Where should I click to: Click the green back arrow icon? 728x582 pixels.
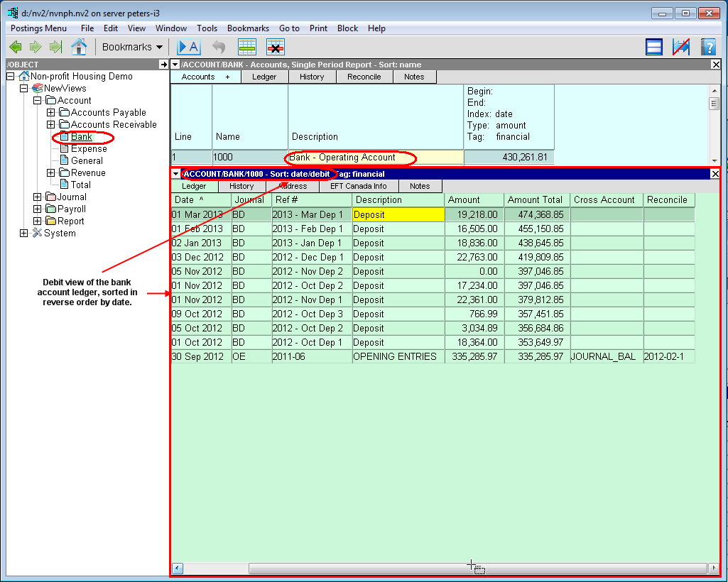(16, 47)
